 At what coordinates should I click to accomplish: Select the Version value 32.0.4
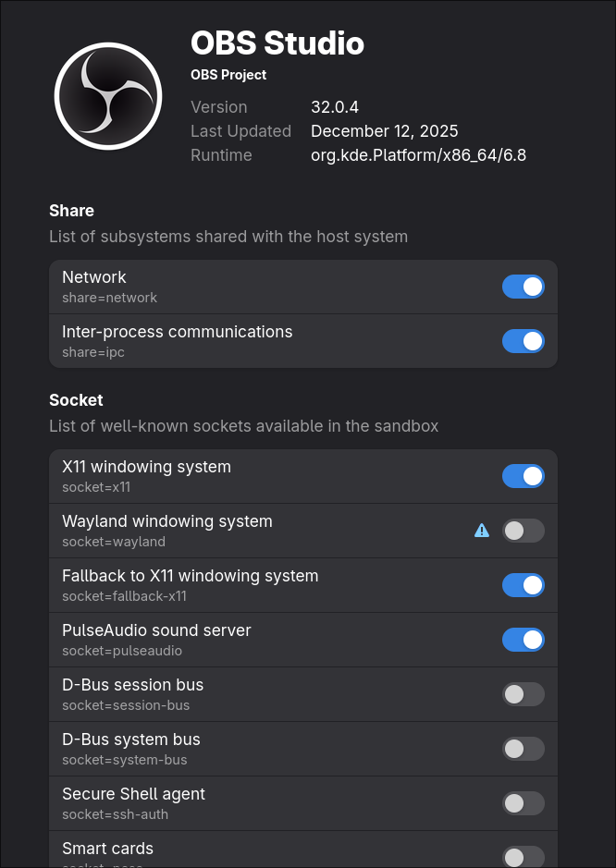pos(335,106)
